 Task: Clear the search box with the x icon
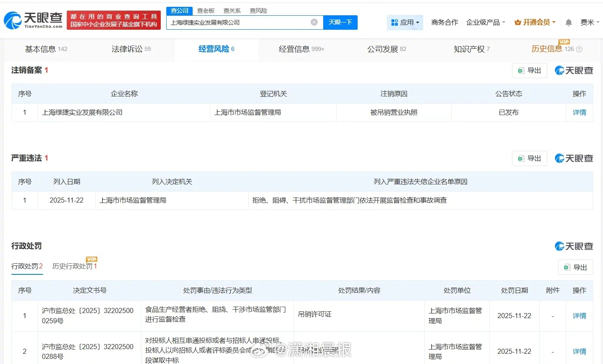tap(314, 22)
